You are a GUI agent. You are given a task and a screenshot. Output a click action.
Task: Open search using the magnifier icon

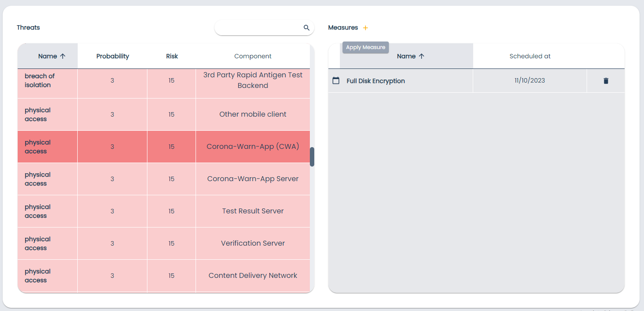[306, 27]
